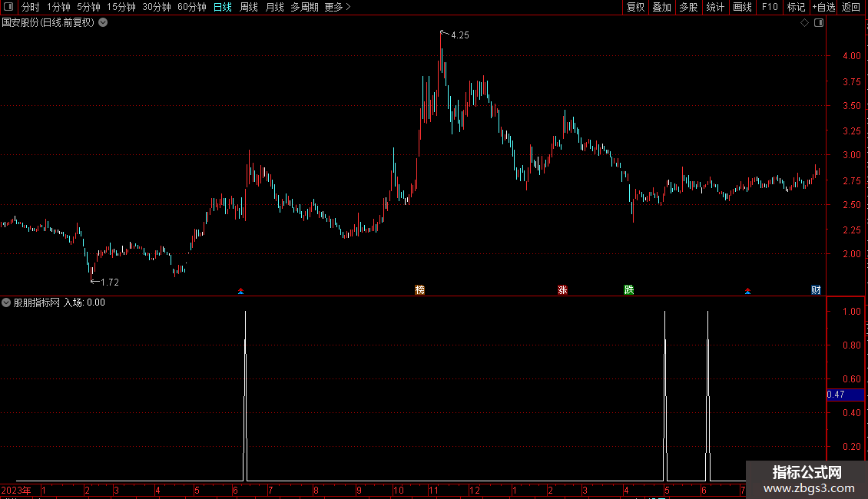Select the 30分钟 period tab

[x=156, y=7]
